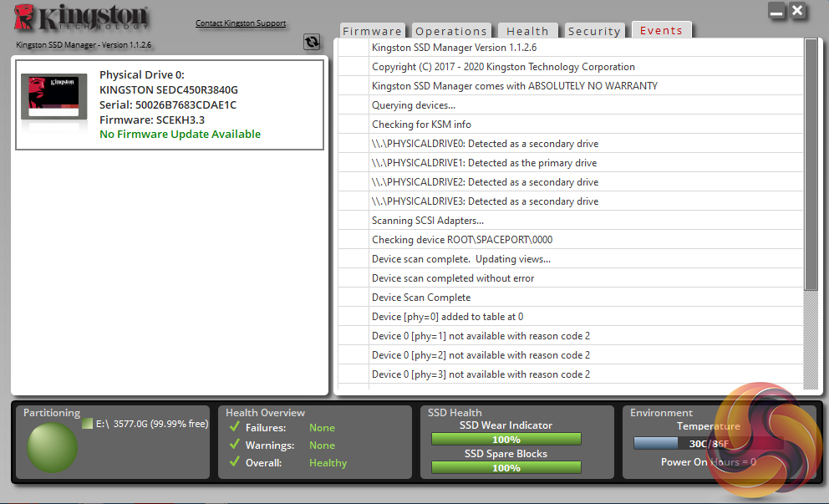Click the Failures 'None' value
Image resolution: width=829 pixels, height=504 pixels.
point(322,427)
